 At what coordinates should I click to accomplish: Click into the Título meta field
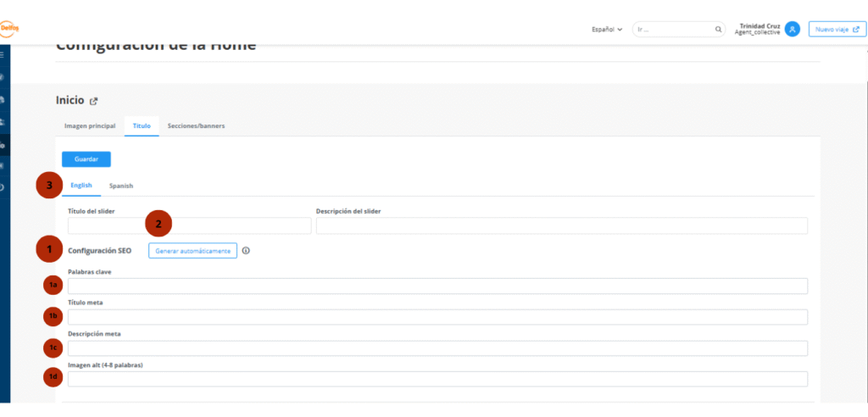[x=437, y=317]
